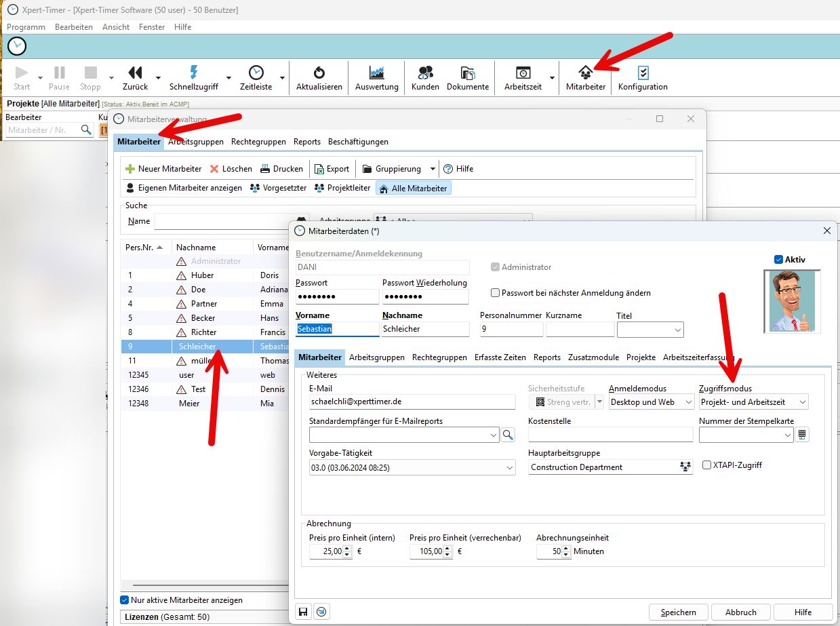Image resolution: width=840 pixels, height=626 pixels.
Task: Open the Bearbeiten menu
Action: pyautogui.click(x=73, y=27)
